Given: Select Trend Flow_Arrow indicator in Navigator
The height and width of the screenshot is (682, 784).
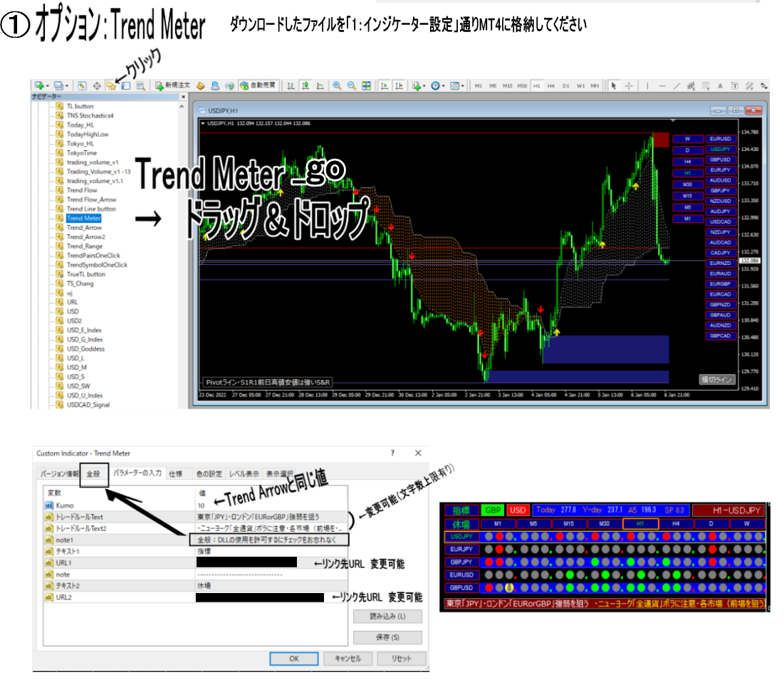Looking at the screenshot, I should click(91, 199).
